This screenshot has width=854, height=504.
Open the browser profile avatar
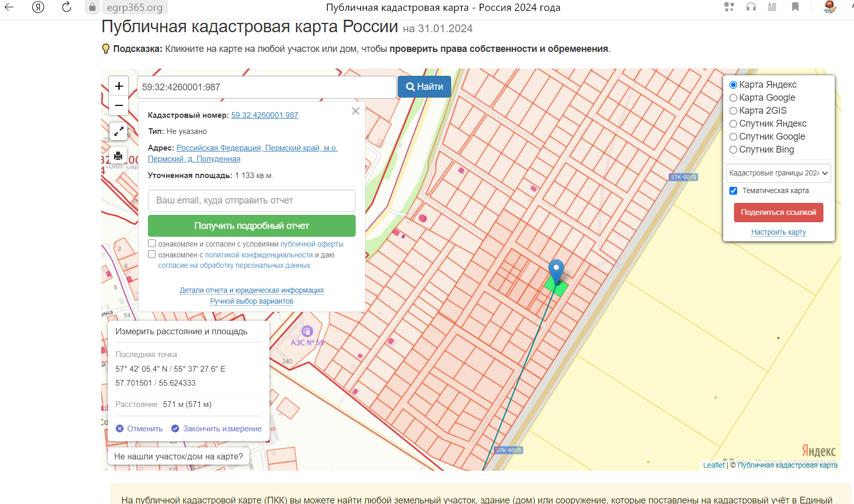[830, 7]
